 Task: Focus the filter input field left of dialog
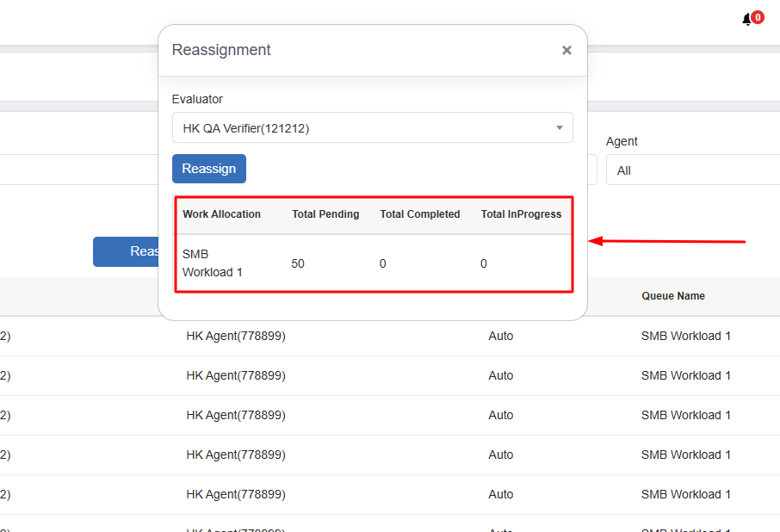point(77,170)
